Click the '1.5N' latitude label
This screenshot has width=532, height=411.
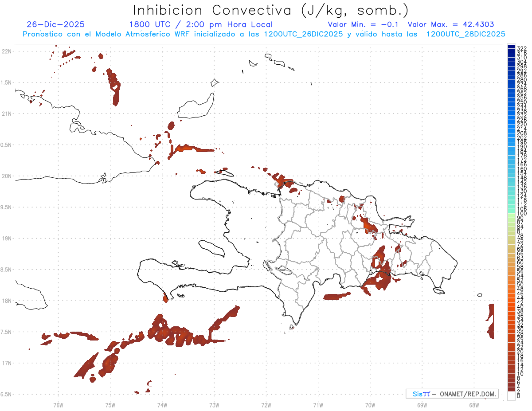(x=7, y=82)
